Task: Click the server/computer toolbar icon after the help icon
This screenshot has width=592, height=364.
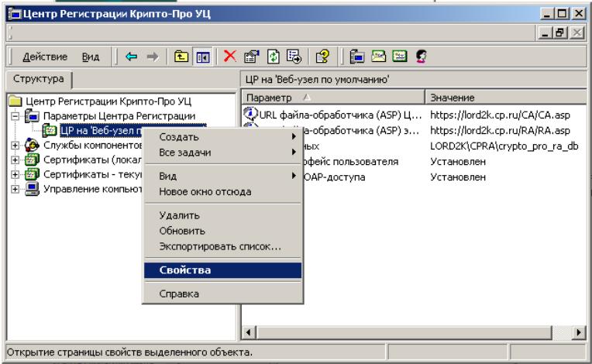Action: tap(356, 57)
